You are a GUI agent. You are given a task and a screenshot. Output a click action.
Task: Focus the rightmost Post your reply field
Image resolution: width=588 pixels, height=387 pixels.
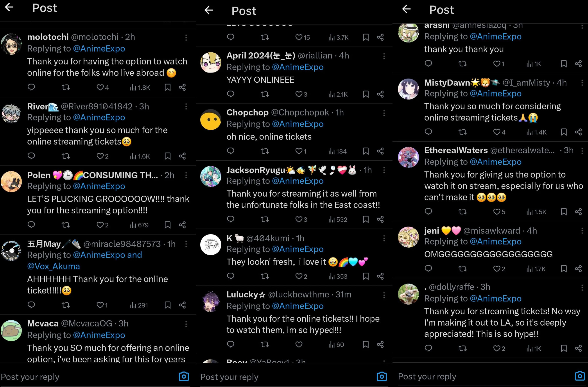click(484, 376)
